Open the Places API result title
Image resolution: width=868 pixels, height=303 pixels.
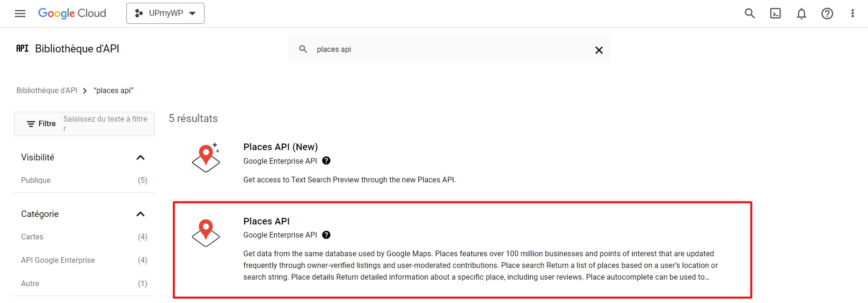(266, 221)
